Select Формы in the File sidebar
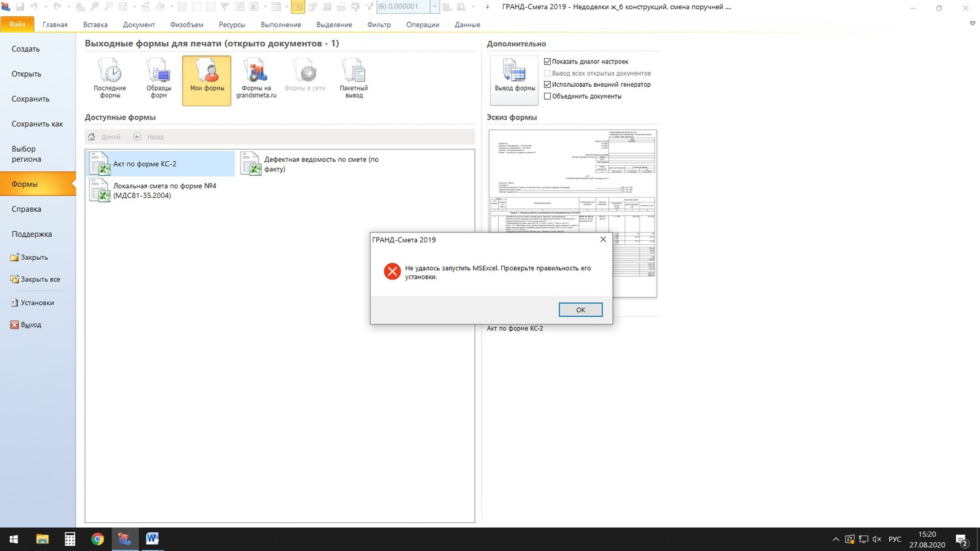This screenshot has height=551, width=980. point(38,184)
